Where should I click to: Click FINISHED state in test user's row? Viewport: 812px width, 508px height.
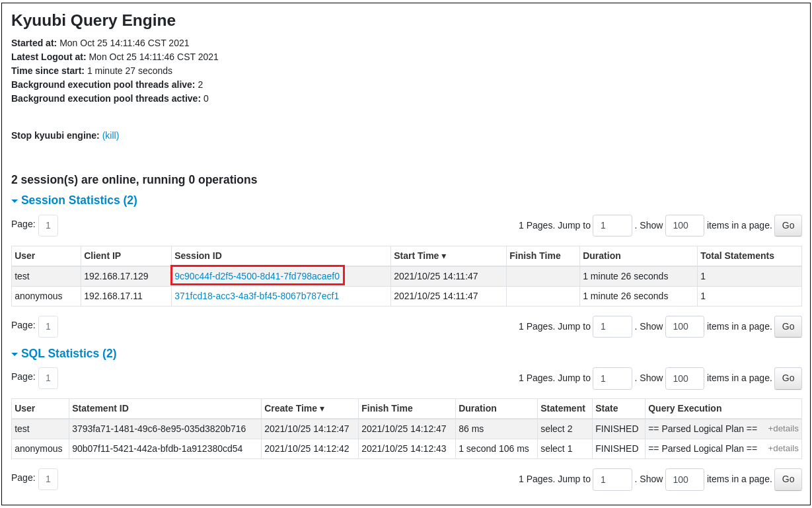point(617,429)
